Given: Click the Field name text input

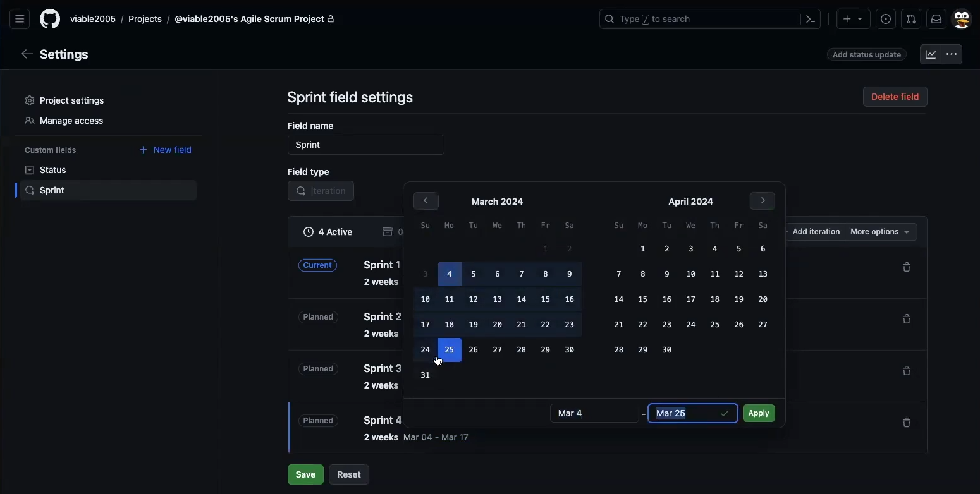Looking at the screenshot, I should (x=365, y=145).
